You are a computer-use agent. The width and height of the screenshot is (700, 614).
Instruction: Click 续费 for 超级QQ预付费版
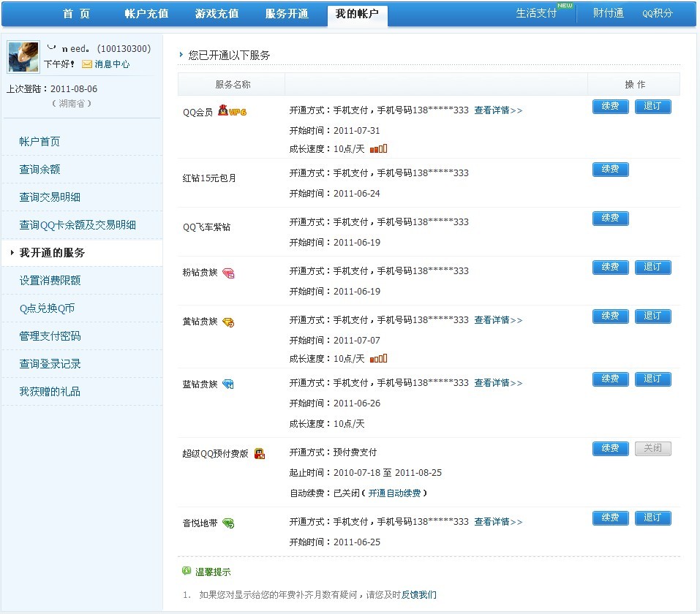[x=610, y=449]
